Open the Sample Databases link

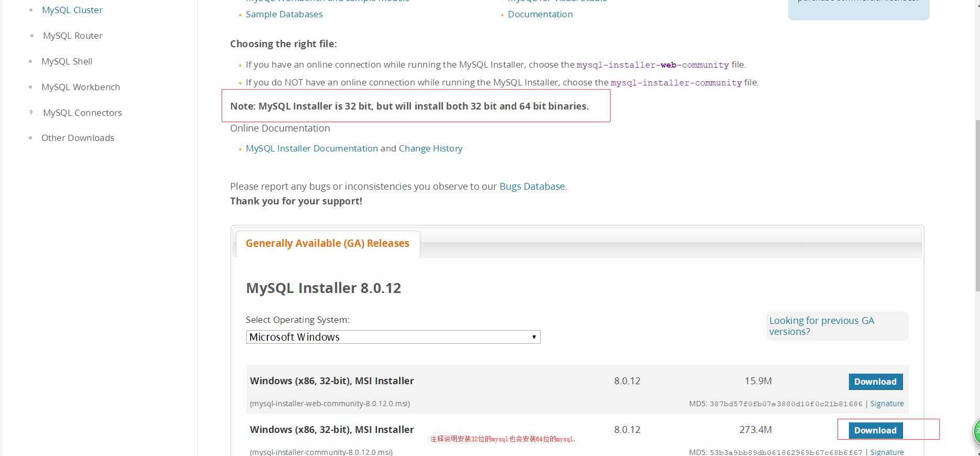tap(284, 14)
